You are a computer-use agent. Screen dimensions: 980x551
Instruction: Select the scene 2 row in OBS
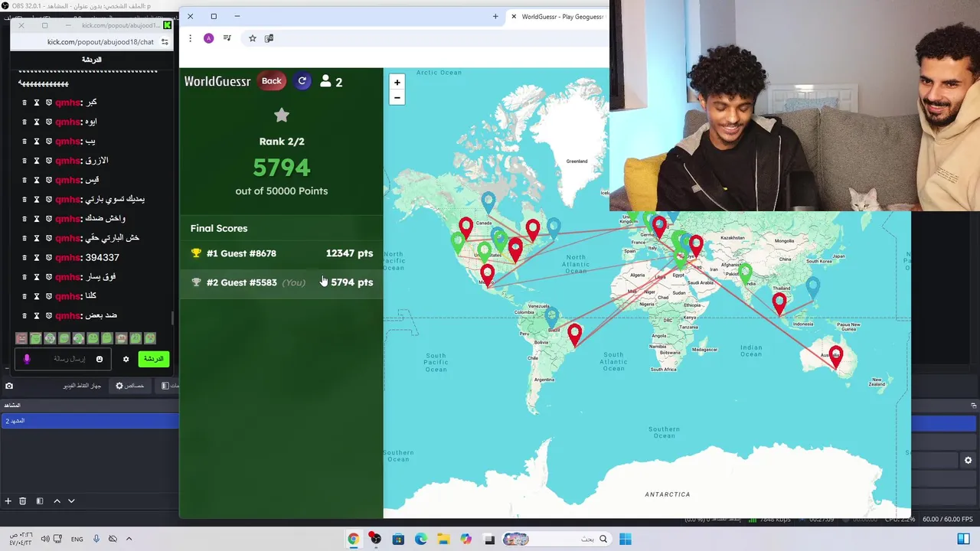coord(90,421)
